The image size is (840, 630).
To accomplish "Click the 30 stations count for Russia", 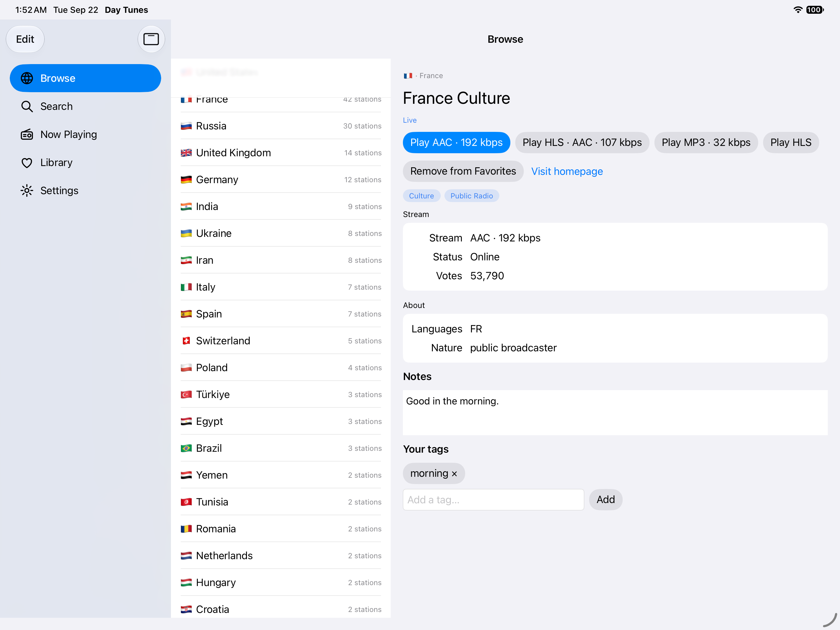I will pyautogui.click(x=362, y=126).
